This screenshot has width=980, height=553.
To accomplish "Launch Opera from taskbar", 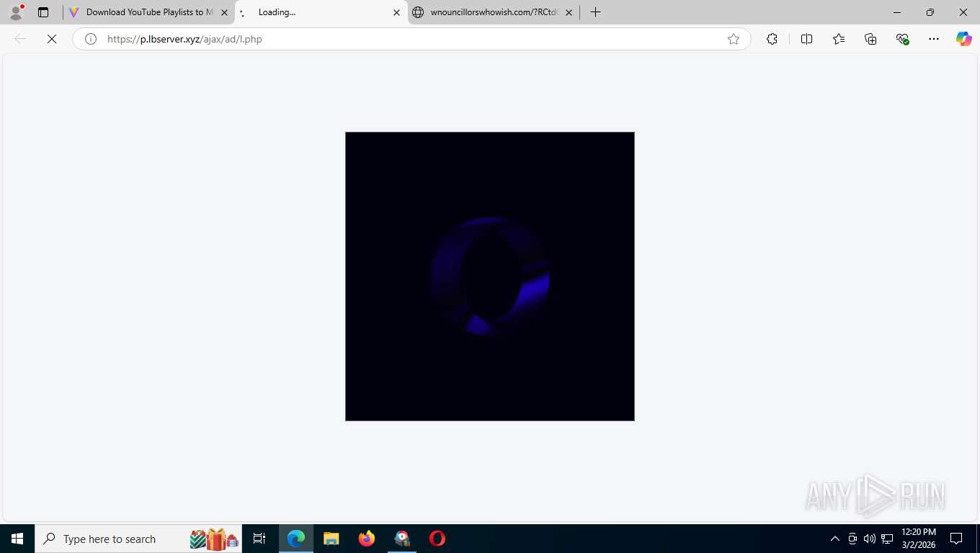I will 437,539.
